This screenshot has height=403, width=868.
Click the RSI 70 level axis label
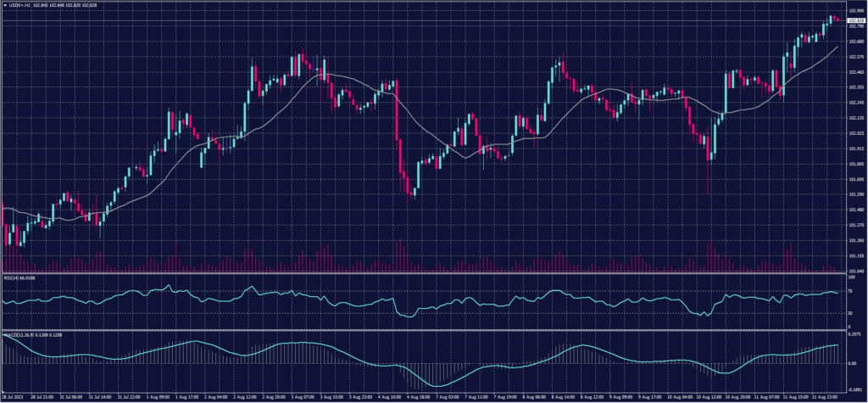click(849, 292)
